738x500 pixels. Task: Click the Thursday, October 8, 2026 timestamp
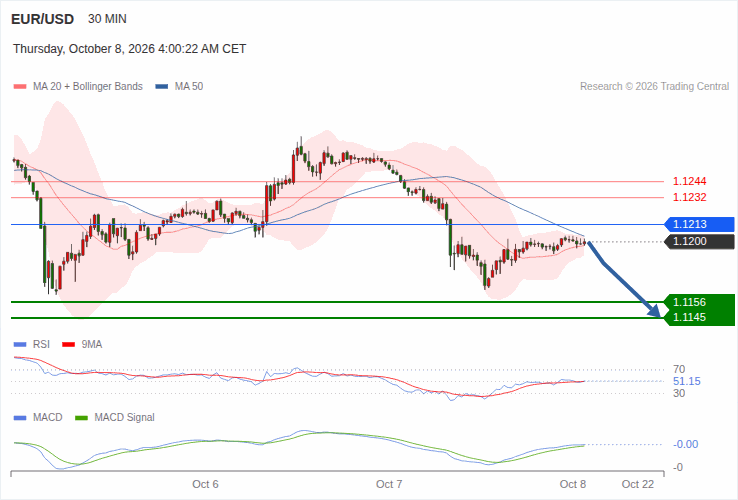coord(129,49)
